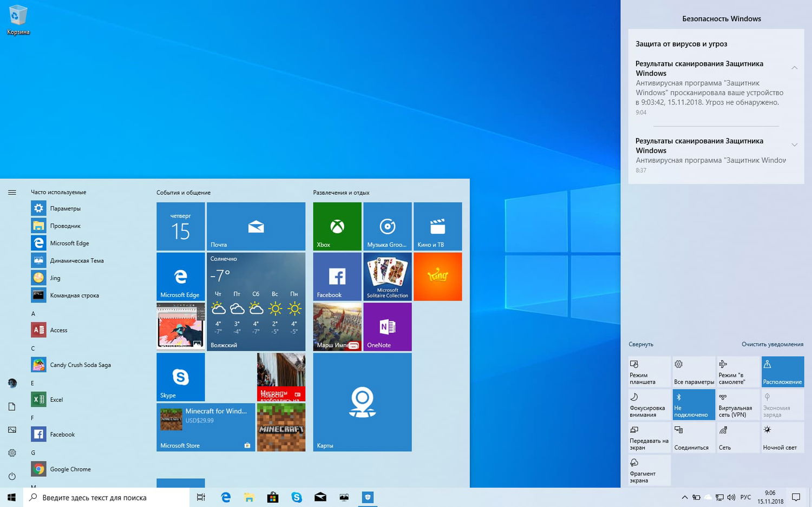Launch the Xbox tile
This screenshot has height=507, width=812.
click(x=336, y=226)
